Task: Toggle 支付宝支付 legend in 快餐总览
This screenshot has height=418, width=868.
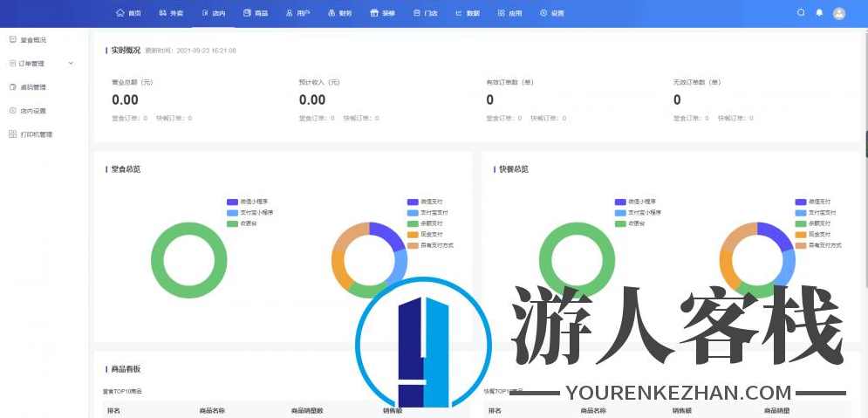Action: tap(816, 213)
